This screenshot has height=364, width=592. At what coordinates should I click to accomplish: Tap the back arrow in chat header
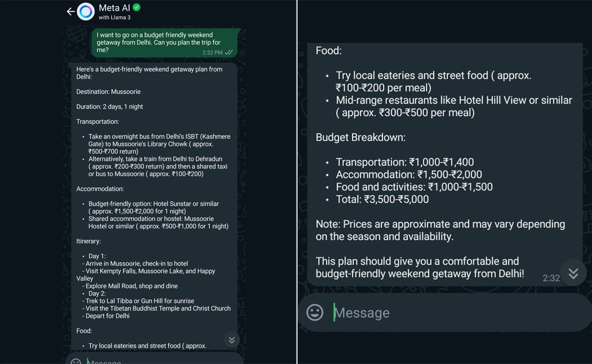point(70,11)
